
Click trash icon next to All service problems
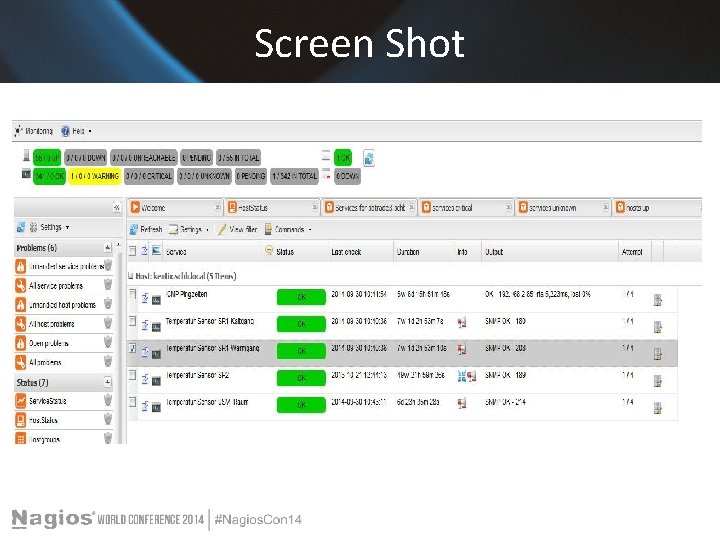[108, 284]
